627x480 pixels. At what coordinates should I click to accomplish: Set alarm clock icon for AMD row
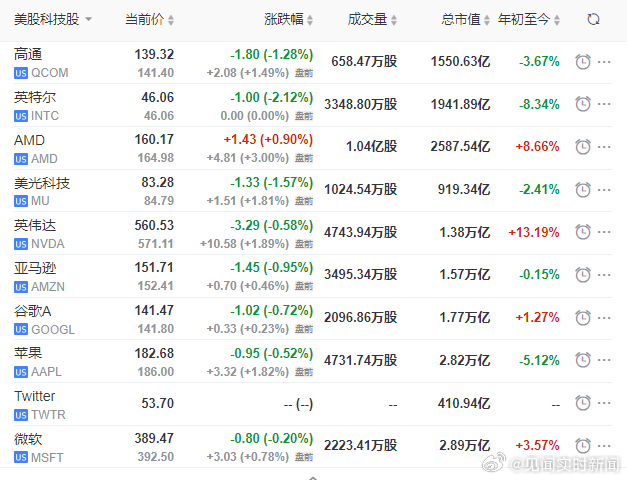[583, 147]
